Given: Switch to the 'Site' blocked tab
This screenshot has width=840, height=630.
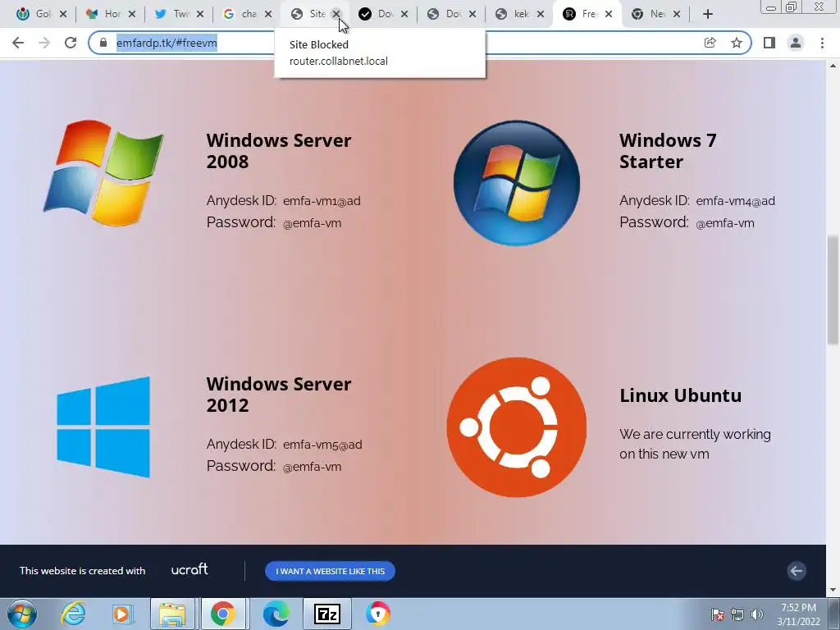Looking at the screenshot, I should point(311,15).
